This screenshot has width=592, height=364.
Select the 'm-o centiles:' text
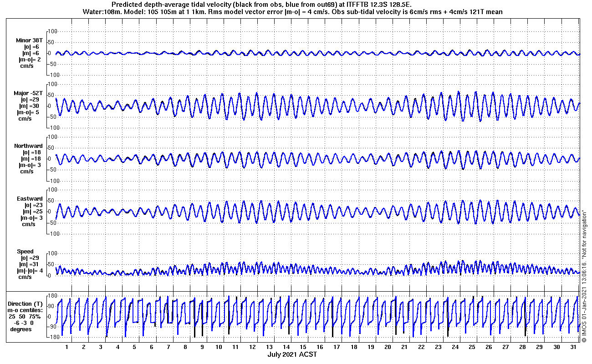[x=26, y=310]
